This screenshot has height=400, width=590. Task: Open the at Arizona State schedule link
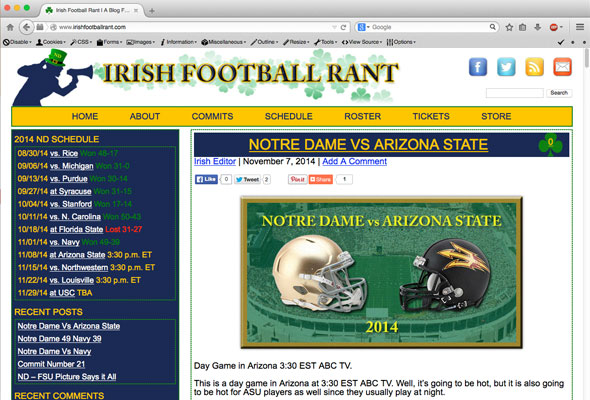point(77,255)
